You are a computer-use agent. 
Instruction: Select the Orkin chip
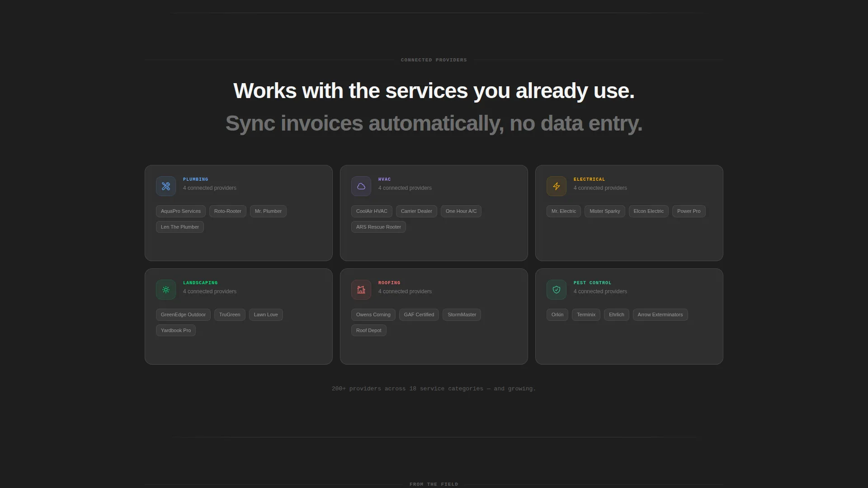(x=557, y=314)
